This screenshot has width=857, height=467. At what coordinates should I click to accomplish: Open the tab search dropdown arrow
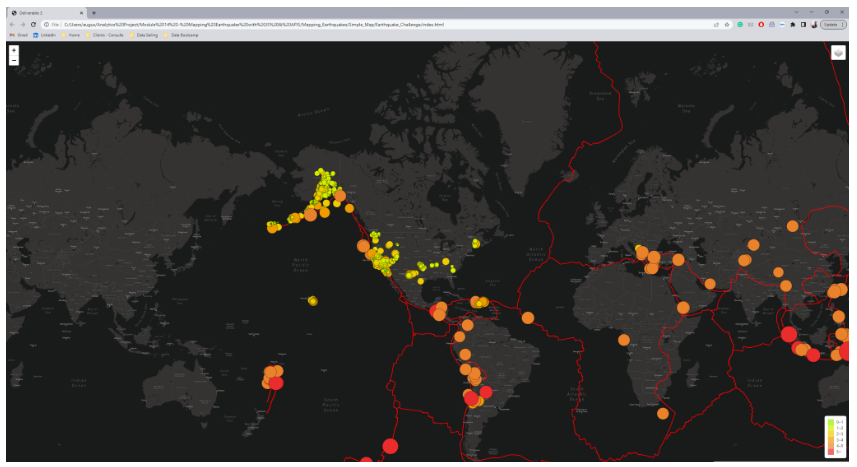click(x=796, y=12)
